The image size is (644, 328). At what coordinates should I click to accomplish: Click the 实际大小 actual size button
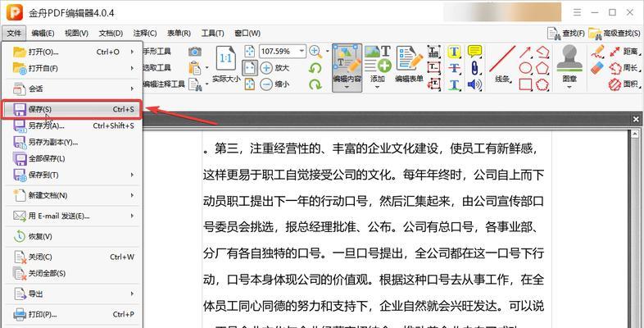(226, 65)
